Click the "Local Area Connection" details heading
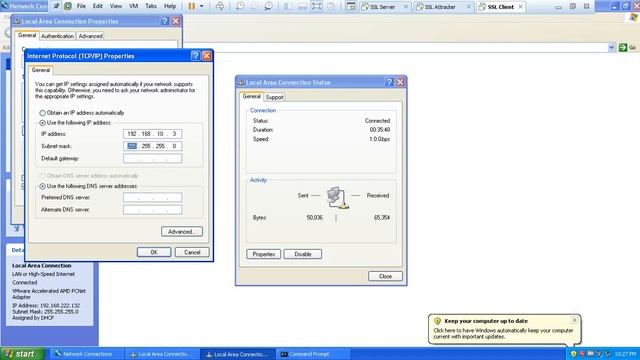Screen dimensions: 640x360 (x=42, y=265)
